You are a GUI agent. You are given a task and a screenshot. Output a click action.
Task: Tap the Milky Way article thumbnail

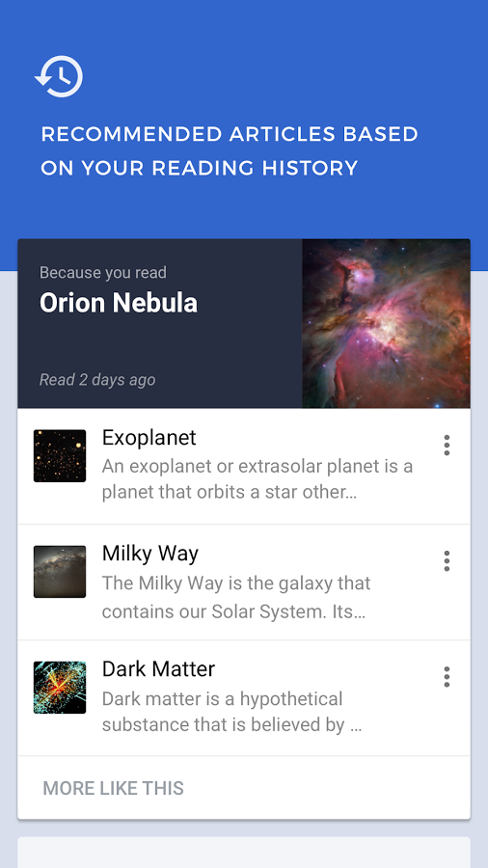coord(60,571)
